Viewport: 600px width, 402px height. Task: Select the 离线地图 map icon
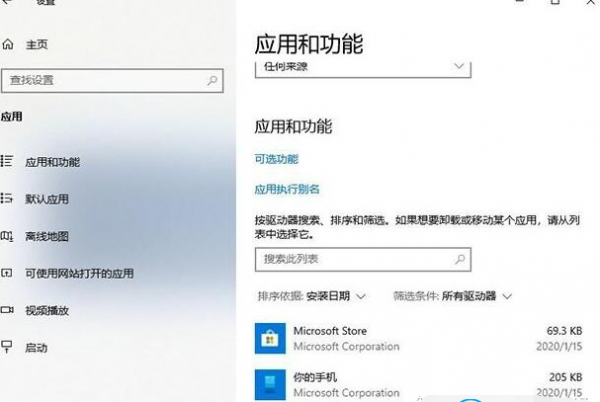[7, 236]
